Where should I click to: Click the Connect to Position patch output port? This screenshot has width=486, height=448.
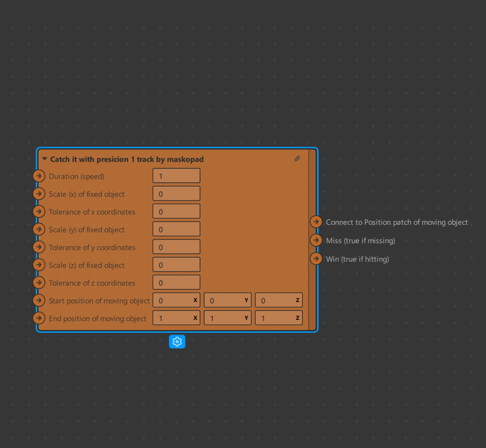pyautogui.click(x=316, y=222)
